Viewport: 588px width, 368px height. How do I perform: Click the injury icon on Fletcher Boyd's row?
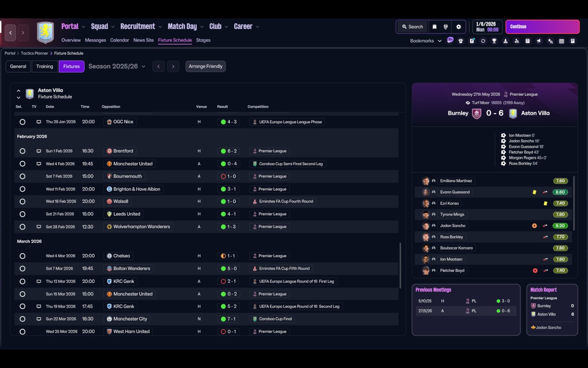535,270
